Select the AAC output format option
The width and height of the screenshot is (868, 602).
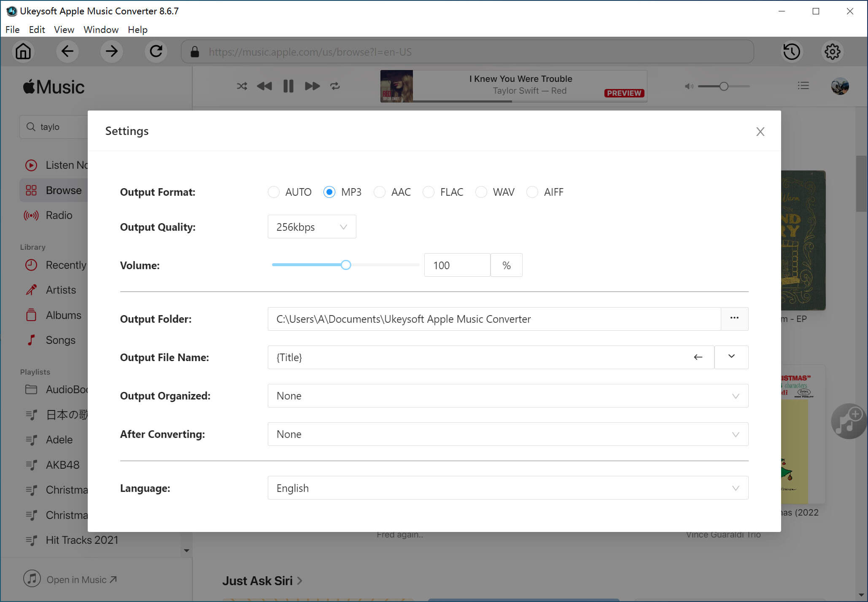(380, 192)
